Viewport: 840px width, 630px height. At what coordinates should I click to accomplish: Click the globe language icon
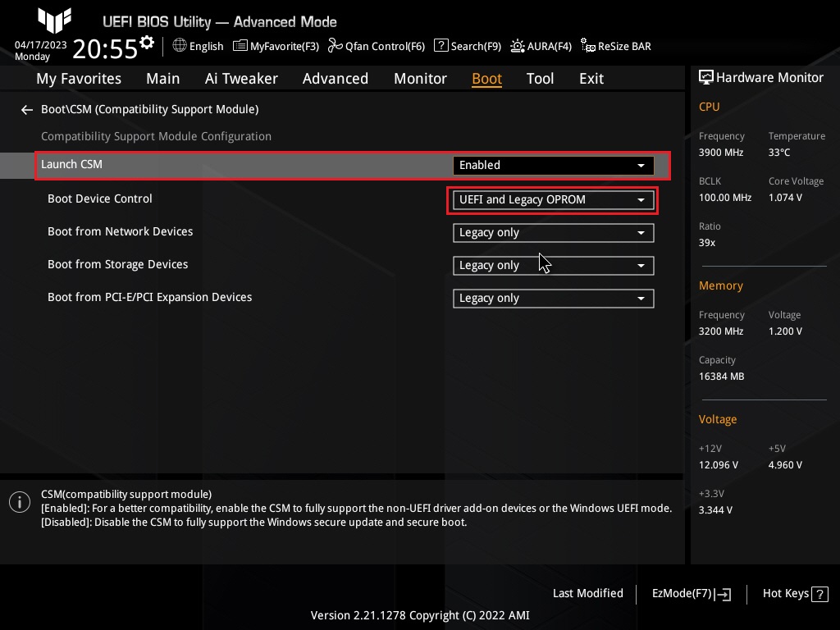click(x=180, y=46)
